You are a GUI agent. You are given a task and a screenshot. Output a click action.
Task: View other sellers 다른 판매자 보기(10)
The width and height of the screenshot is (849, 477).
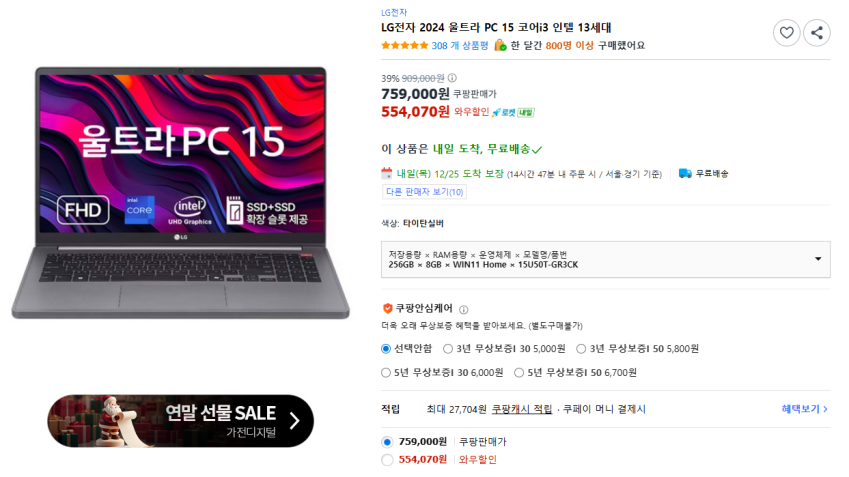point(424,192)
